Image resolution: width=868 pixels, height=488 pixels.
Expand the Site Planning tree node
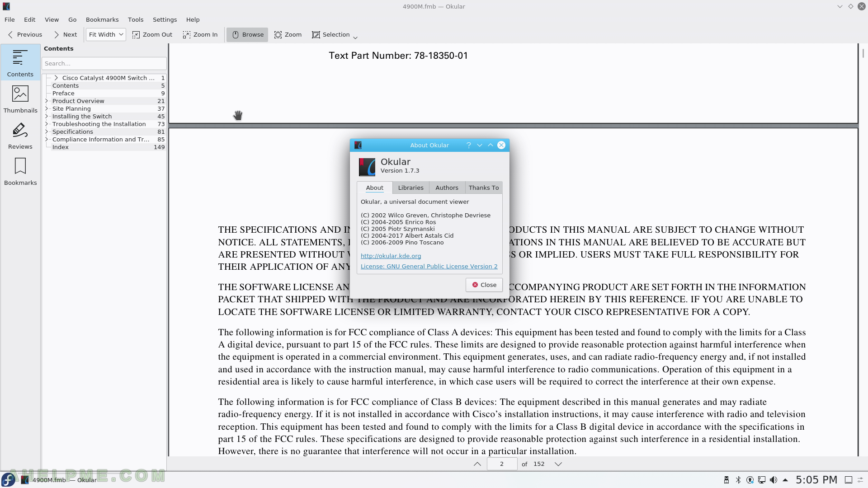coord(47,108)
